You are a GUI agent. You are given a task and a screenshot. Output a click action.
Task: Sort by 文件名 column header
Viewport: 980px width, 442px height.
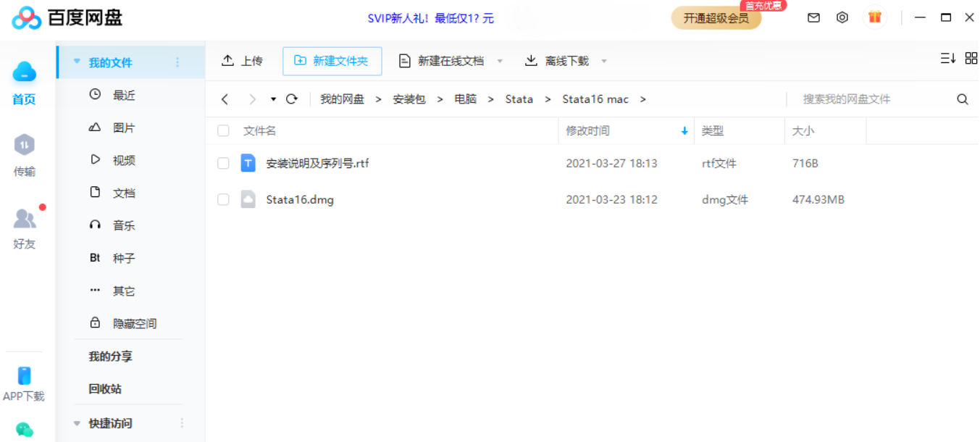pyautogui.click(x=260, y=130)
